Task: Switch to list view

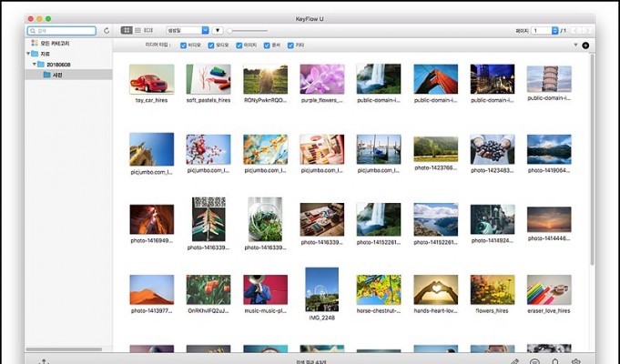Action: point(137,30)
